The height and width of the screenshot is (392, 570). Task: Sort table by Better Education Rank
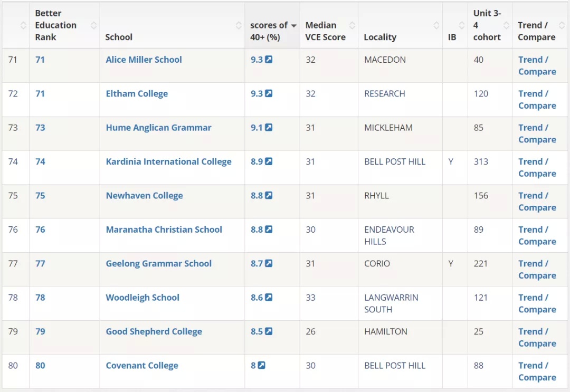point(93,25)
